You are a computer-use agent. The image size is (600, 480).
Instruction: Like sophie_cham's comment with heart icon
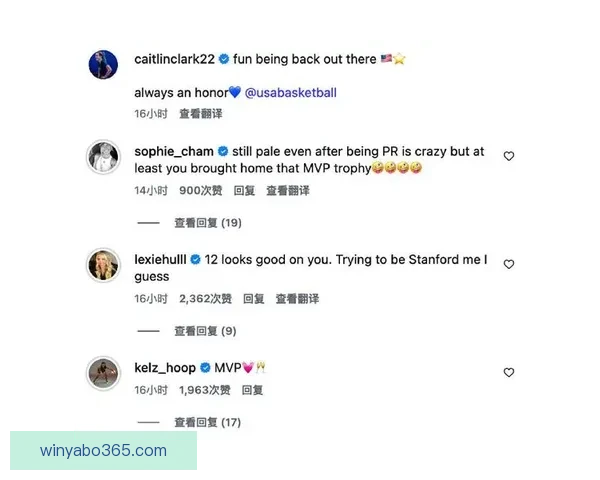[x=509, y=156]
